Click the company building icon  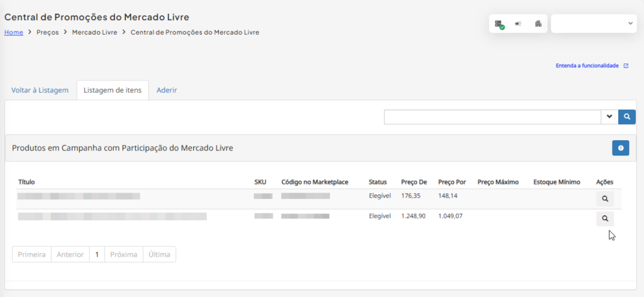(x=538, y=24)
